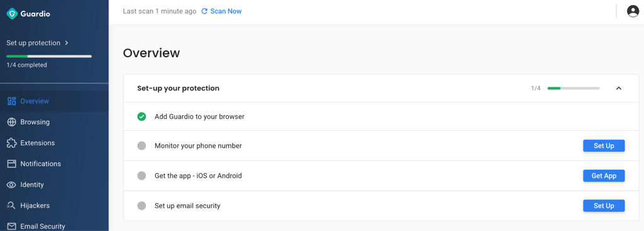Click the Add Guardio to your browser text
The width and height of the screenshot is (644, 231).
(199, 116)
